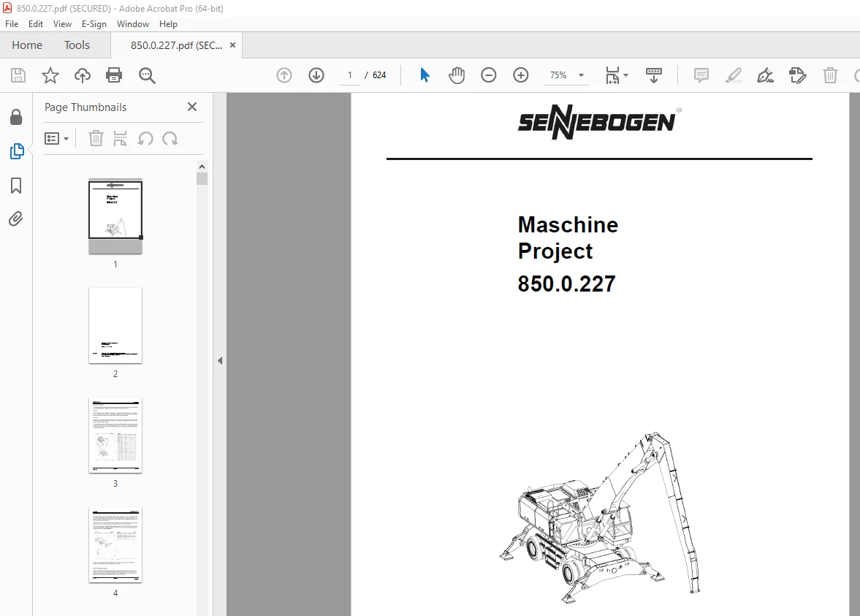Open the sign document pen tool
860x616 pixels.
tap(765, 75)
